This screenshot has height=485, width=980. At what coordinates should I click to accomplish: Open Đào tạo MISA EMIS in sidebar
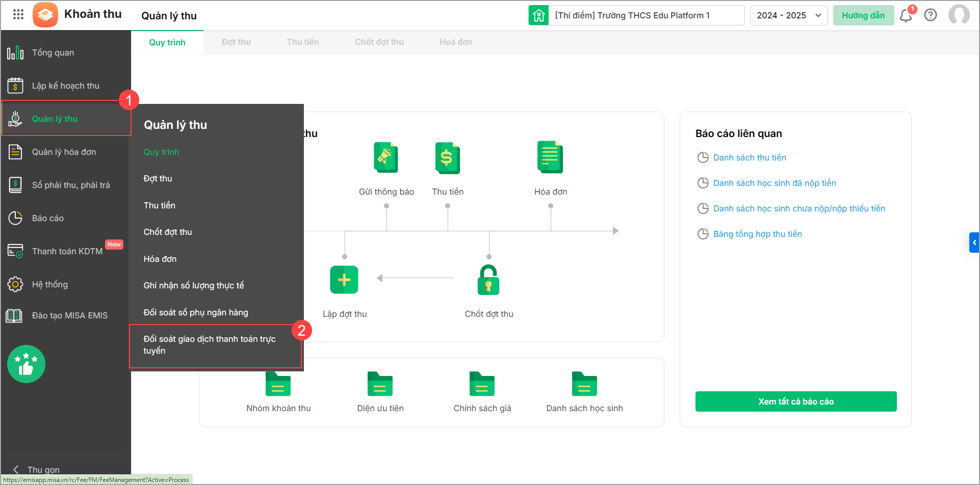pos(66,315)
